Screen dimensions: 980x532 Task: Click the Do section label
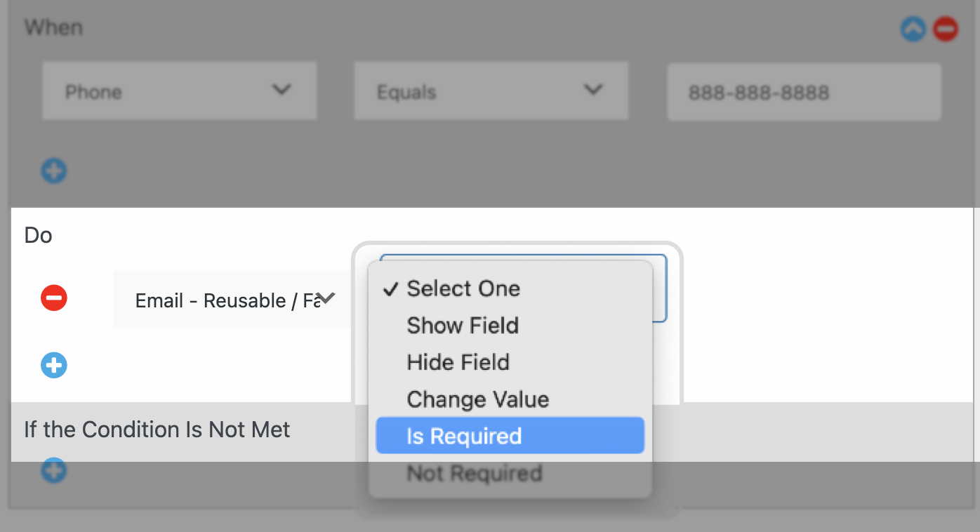[39, 235]
